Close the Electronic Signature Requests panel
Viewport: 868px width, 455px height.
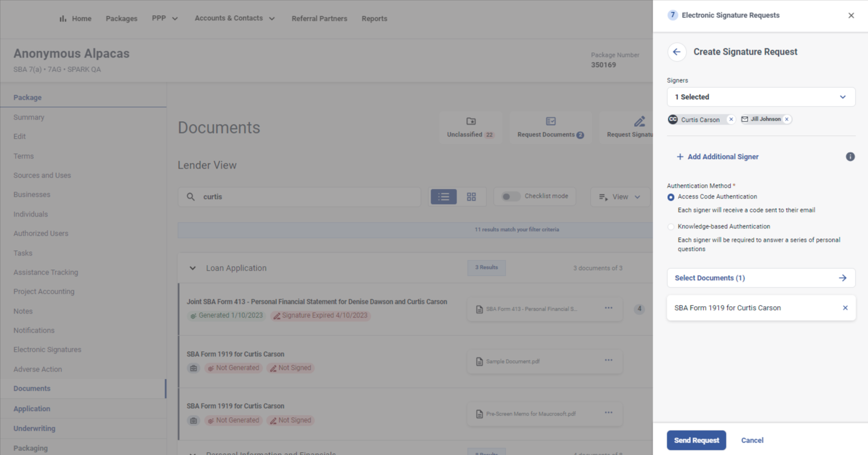click(x=851, y=15)
